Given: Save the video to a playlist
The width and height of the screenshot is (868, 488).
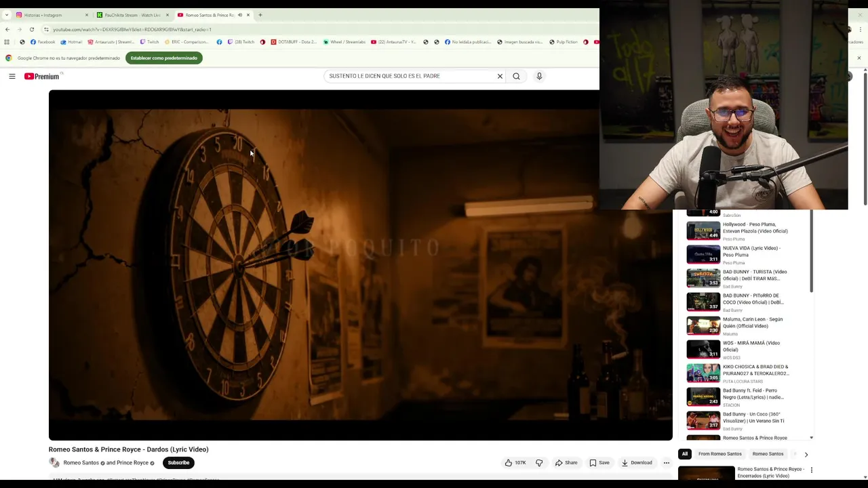Looking at the screenshot, I should click(599, 463).
